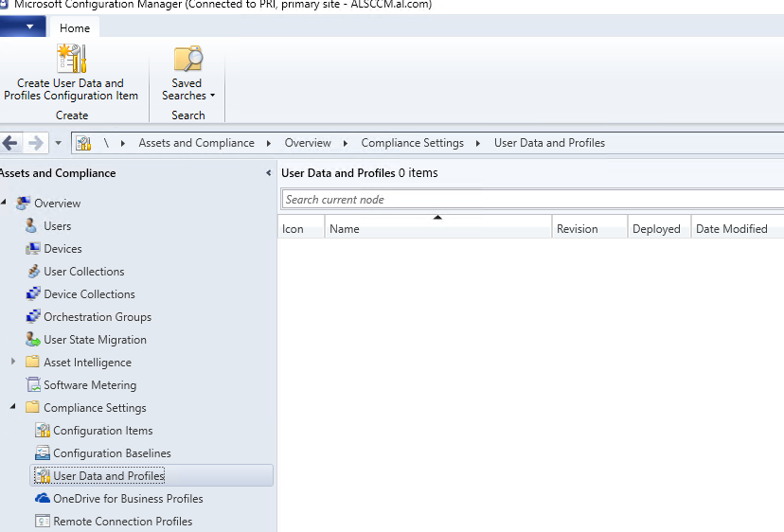Image resolution: width=784 pixels, height=532 pixels.
Task: Select the Overview tree label
Action: pyautogui.click(x=58, y=204)
